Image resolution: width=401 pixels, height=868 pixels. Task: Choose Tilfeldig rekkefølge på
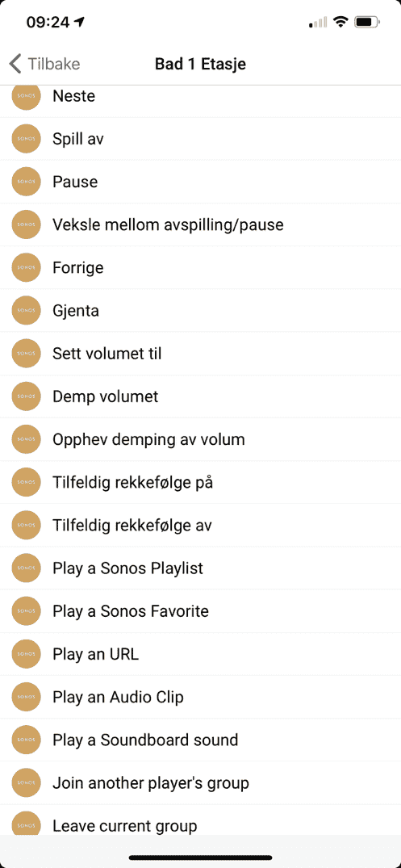(200, 482)
